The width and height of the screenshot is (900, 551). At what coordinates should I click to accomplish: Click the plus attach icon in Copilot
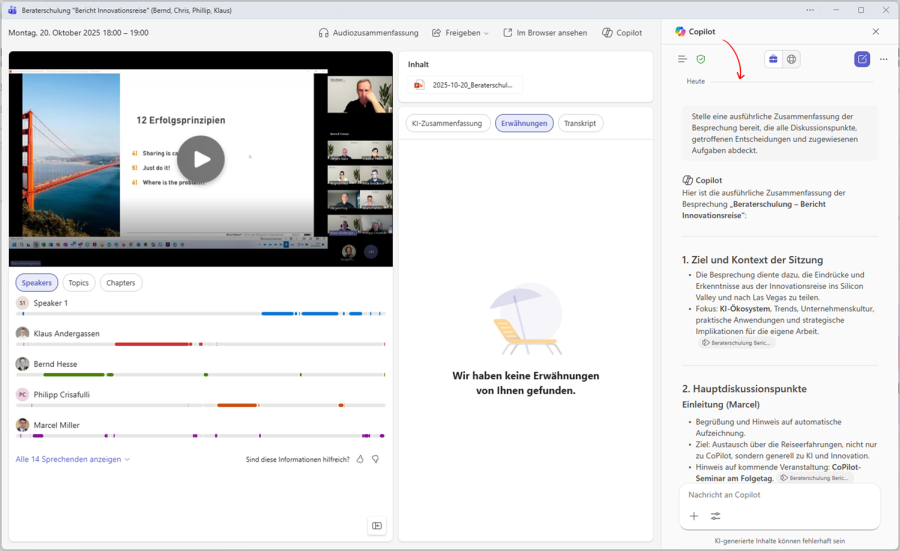pos(694,516)
